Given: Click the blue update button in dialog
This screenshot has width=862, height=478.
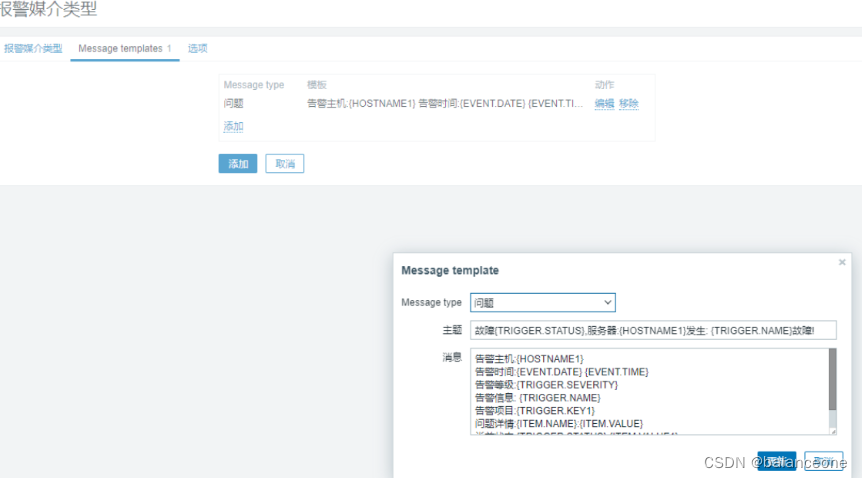Looking at the screenshot, I should [776, 461].
